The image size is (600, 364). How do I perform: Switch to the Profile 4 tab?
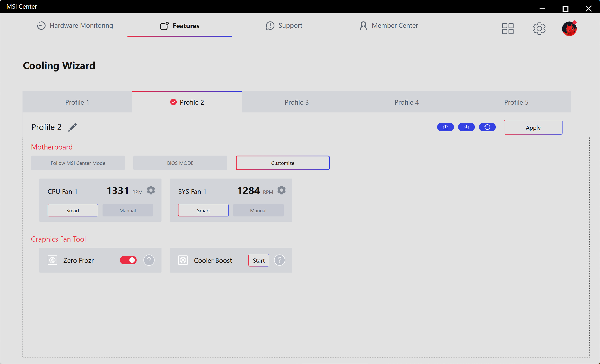coord(406,102)
